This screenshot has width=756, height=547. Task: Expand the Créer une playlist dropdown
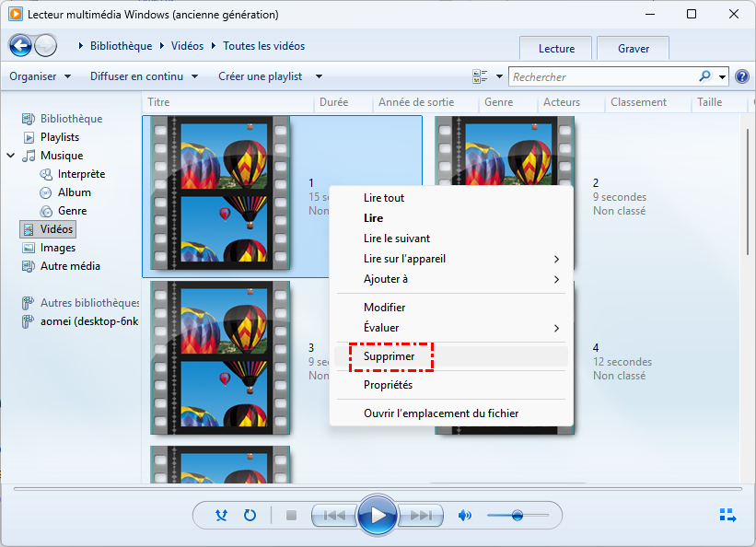270,76
